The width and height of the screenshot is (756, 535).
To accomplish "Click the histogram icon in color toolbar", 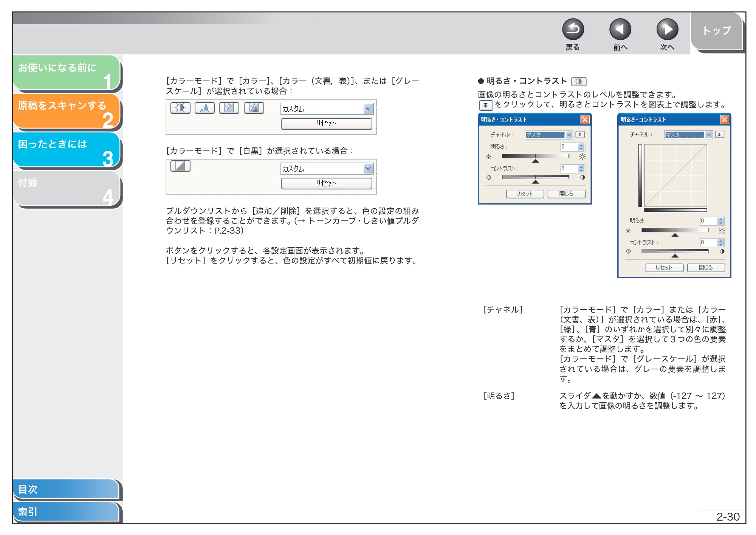I will 204,108.
